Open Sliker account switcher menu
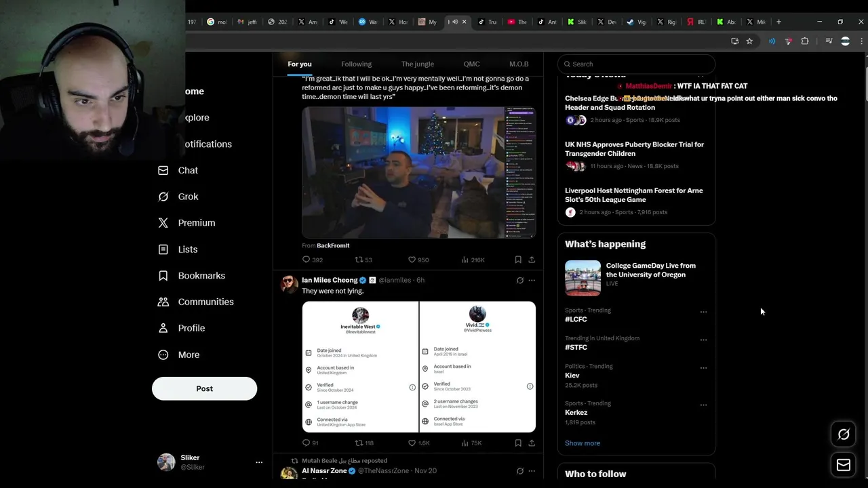This screenshot has height=488, width=868. pyautogui.click(x=259, y=462)
